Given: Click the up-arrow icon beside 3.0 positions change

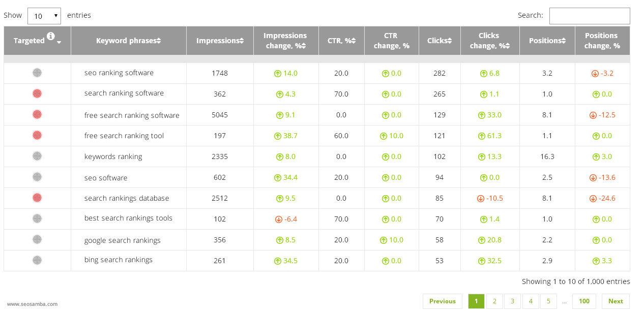Looking at the screenshot, I should click(596, 156).
